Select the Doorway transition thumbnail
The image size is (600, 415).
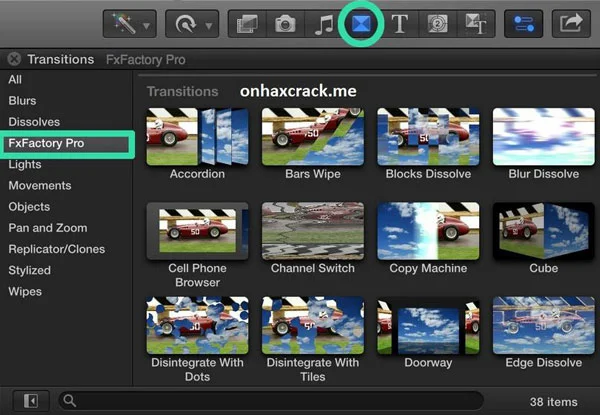428,325
